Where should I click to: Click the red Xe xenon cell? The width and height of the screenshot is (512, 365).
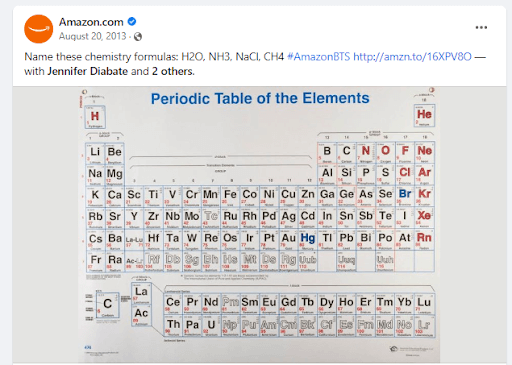point(424,218)
